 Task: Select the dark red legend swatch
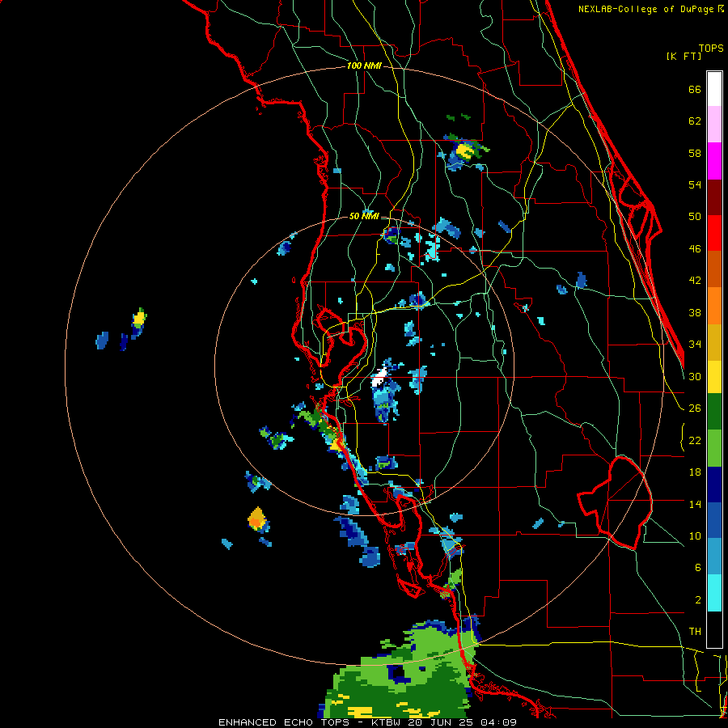[x=714, y=197]
